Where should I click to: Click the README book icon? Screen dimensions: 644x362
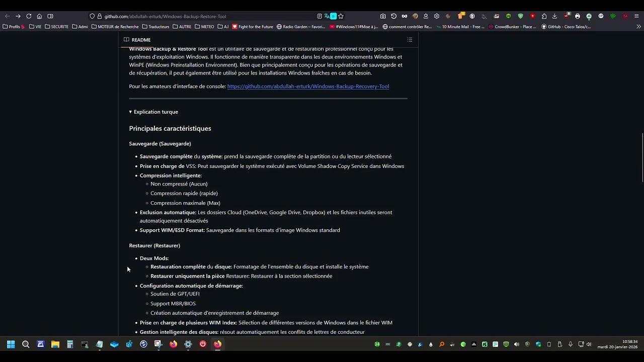(126, 40)
